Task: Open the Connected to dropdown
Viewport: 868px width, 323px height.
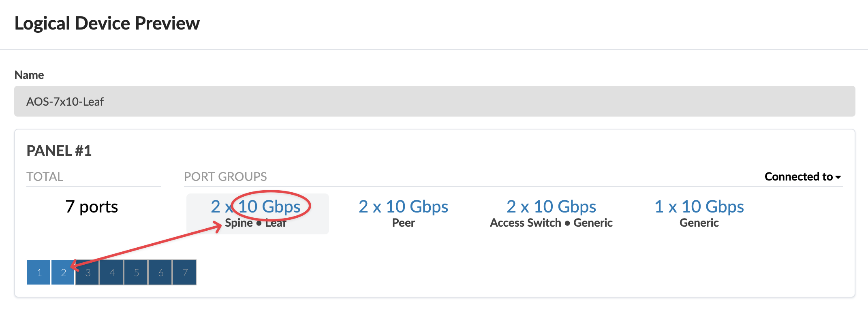Action: tap(798, 176)
